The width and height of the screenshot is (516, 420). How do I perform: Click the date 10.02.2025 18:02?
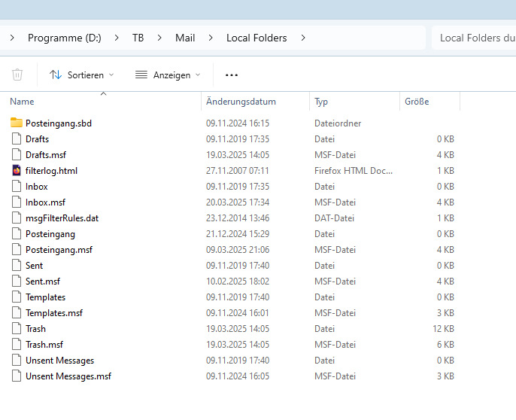coord(238,282)
